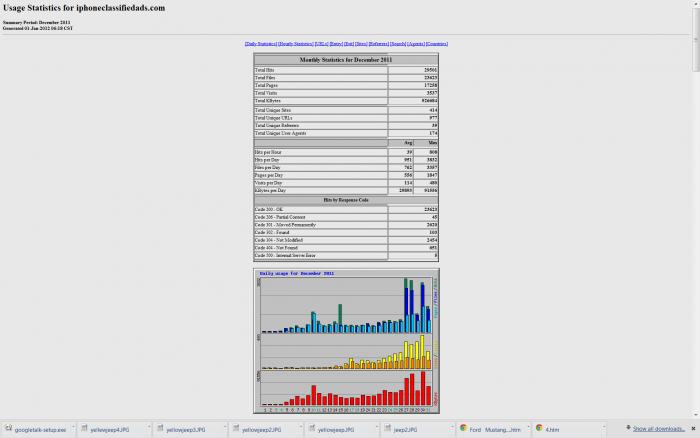
Task: Expand options arrow for yellowjeep3.JPG download
Action: (x=225, y=429)
